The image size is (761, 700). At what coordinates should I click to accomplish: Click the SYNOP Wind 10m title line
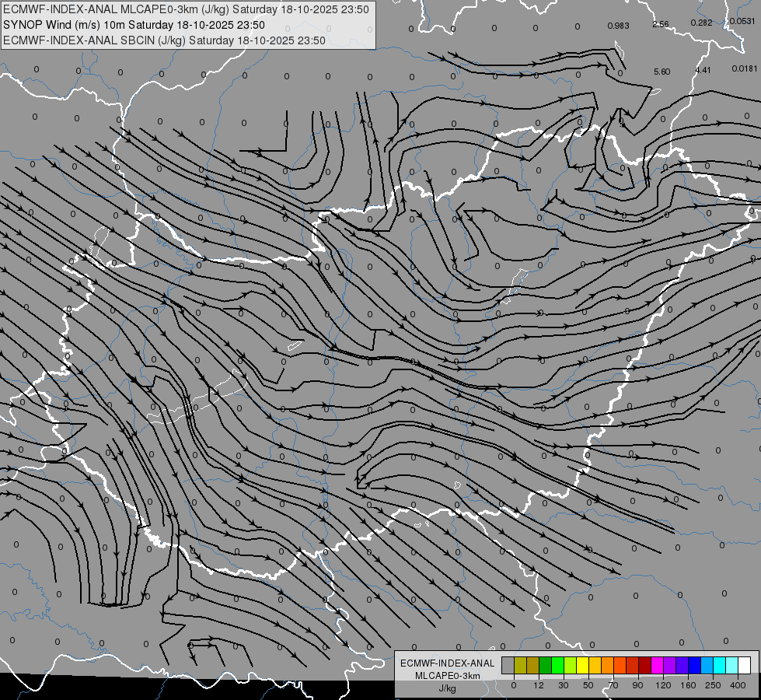click(x=134, y=25)
